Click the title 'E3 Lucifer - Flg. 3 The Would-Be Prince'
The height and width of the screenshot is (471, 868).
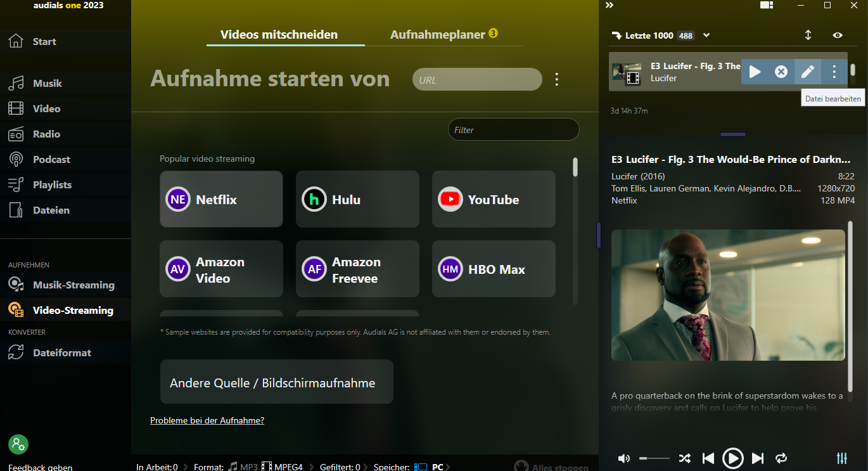[731, 159]
